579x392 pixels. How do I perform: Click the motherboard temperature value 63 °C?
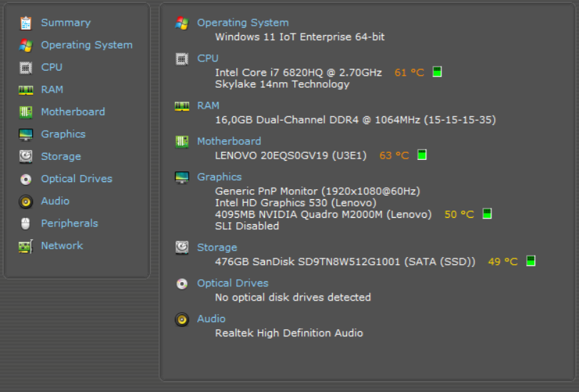[x=394, y=156]
